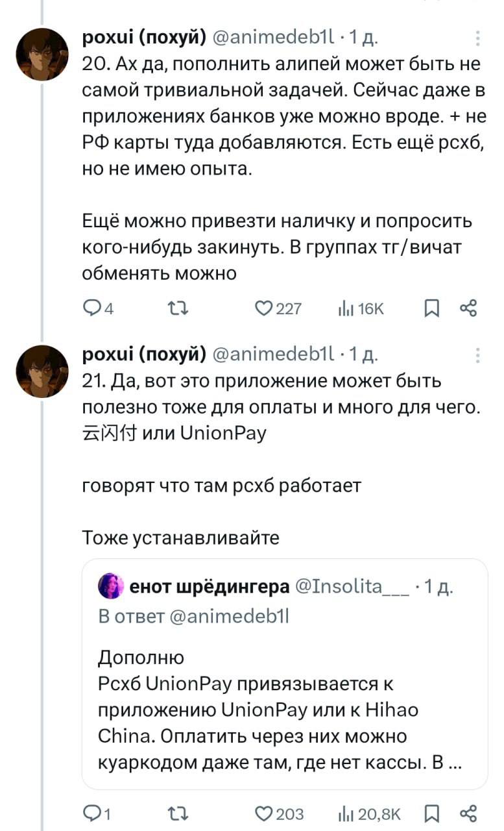Open more options for tweet 20
Screen dimensions: 504x831
[478, 38]
